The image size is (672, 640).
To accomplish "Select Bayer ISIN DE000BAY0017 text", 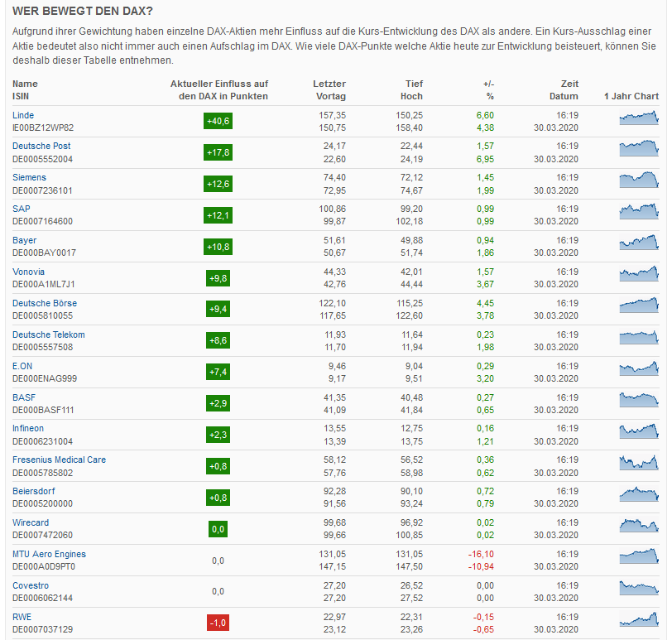I will (44, 253).
